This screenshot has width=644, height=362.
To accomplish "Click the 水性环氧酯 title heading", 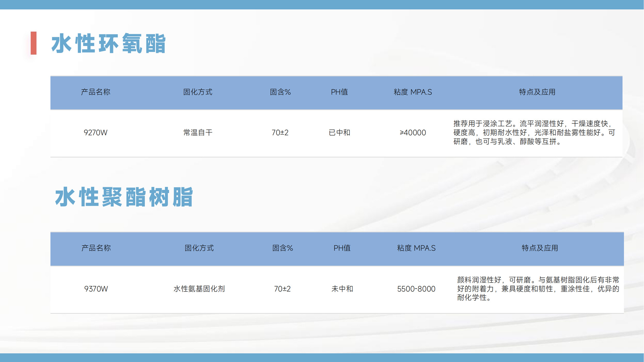I will tap(108, 44).
